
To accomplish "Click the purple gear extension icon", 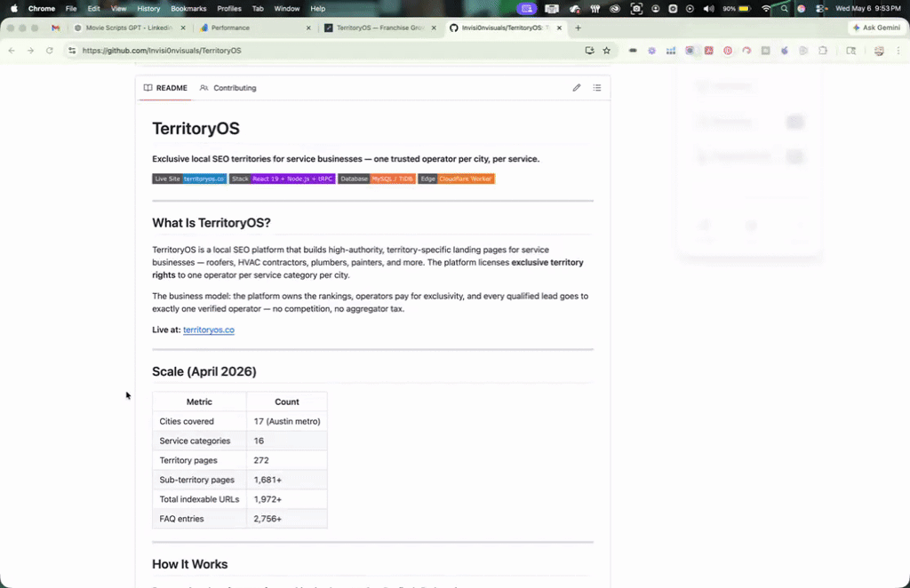I will coord(651,51).
